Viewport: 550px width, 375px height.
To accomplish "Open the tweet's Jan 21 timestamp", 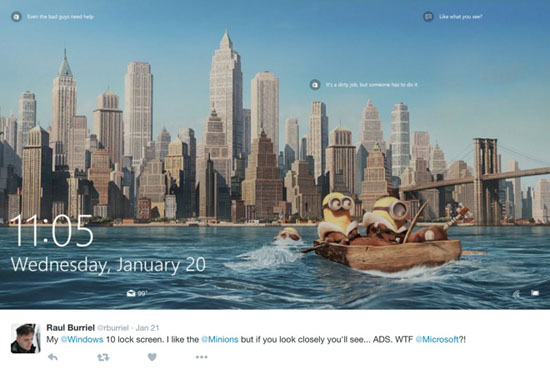I will [x=147, y=328].
